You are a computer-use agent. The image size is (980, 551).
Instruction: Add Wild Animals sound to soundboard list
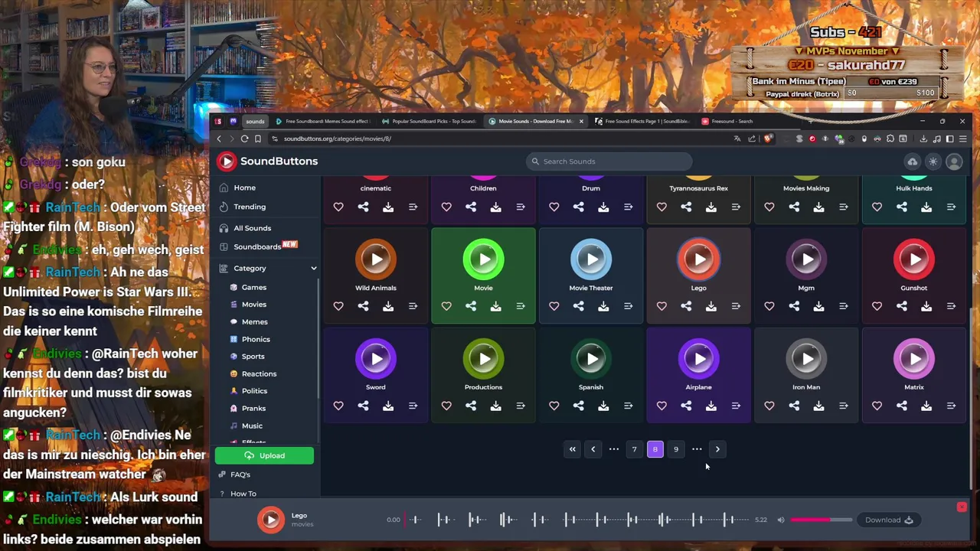(x=413, y=306)
